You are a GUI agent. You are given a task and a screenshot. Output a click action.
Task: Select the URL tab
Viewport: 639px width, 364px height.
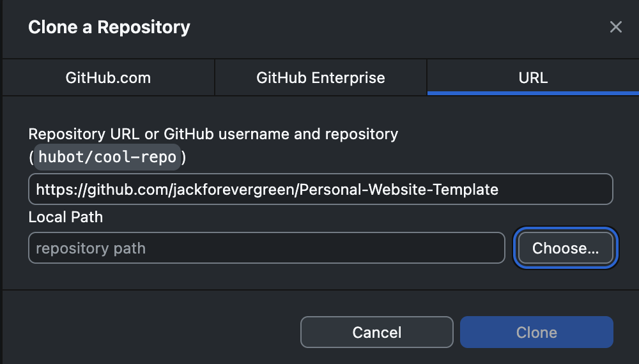533,78
